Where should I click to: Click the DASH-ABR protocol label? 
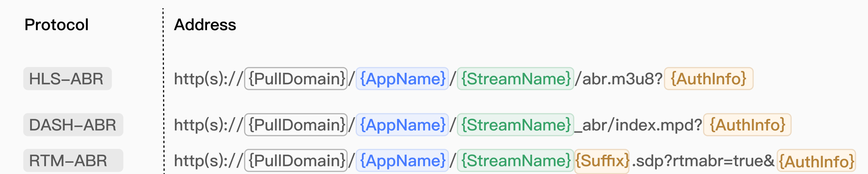pos(73,125)
